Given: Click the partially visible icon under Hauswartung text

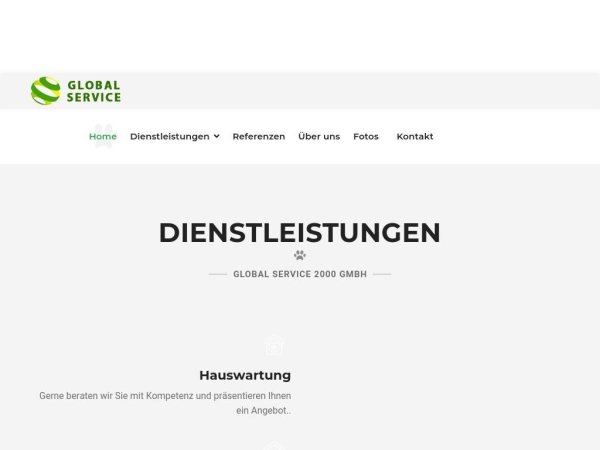Looking at the screenshot, I should [x=275, y=446].
